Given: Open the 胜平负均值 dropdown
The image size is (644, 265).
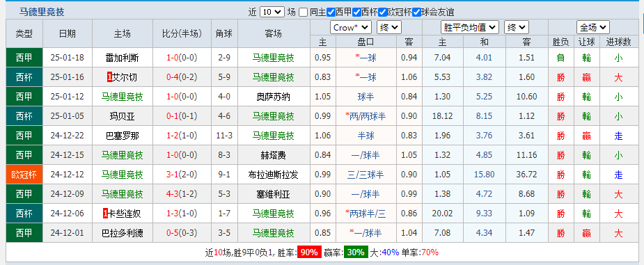Looking at the screenshot, I should (x=470, y=28).
